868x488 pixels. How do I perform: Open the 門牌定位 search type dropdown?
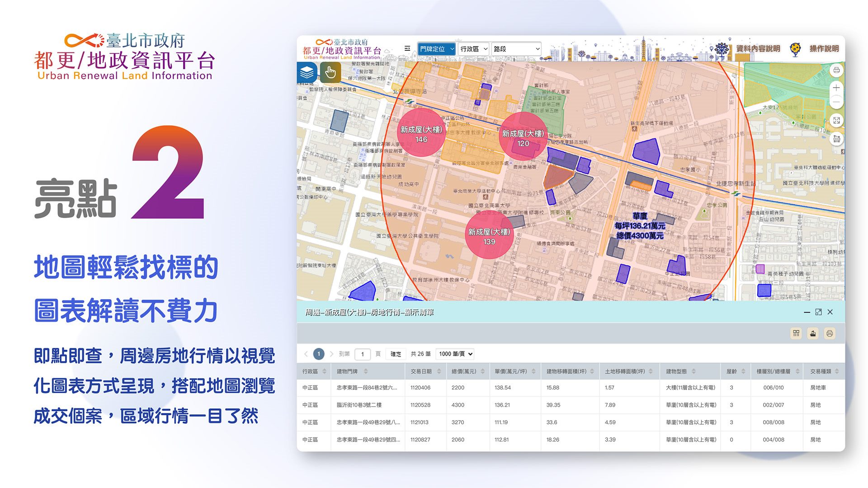(436, 49)
